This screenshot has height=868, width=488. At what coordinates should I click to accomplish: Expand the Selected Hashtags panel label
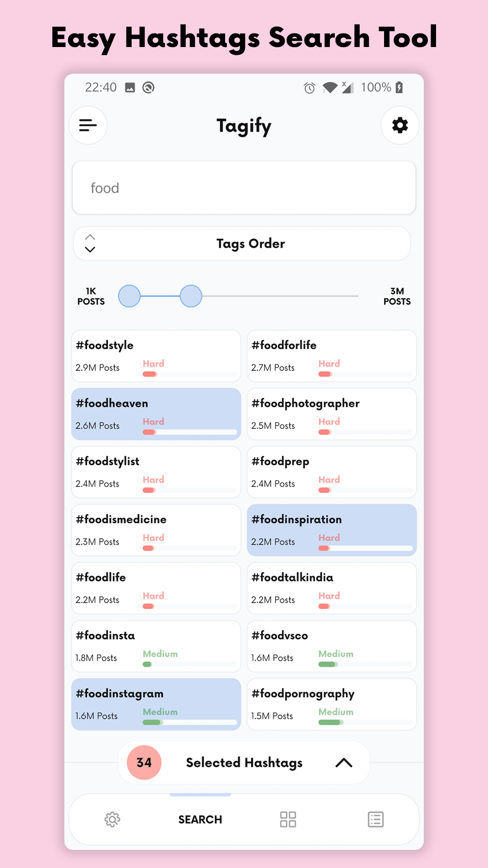point(244,763)
